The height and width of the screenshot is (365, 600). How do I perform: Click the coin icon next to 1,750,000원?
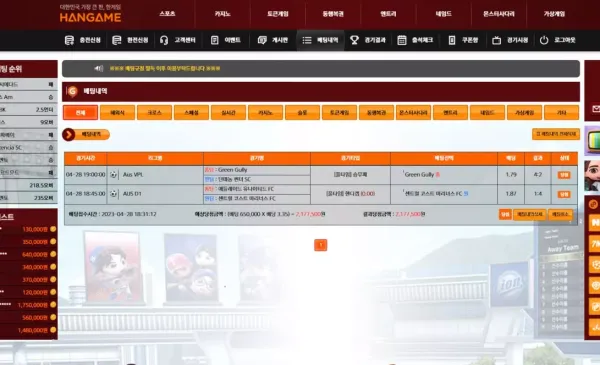53,305
